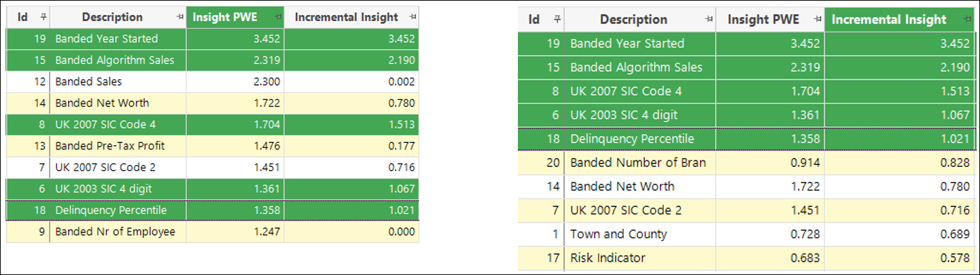Click the pin icon in right table Incremental Insight header

(x=969, y=19)
